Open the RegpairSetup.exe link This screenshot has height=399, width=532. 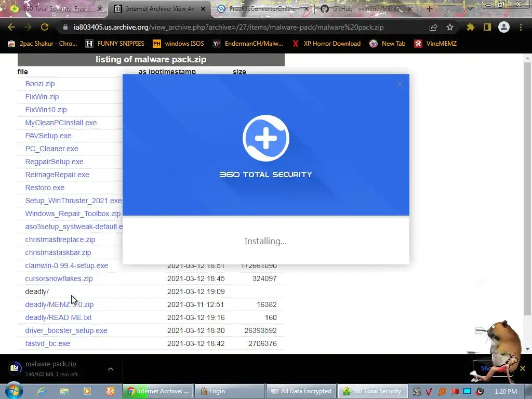point(54,162)
